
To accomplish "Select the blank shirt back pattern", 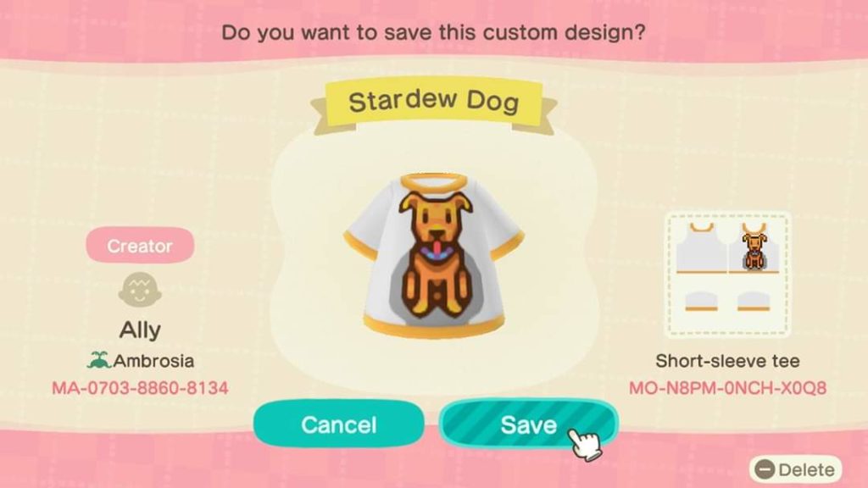I will coord(701,247).
